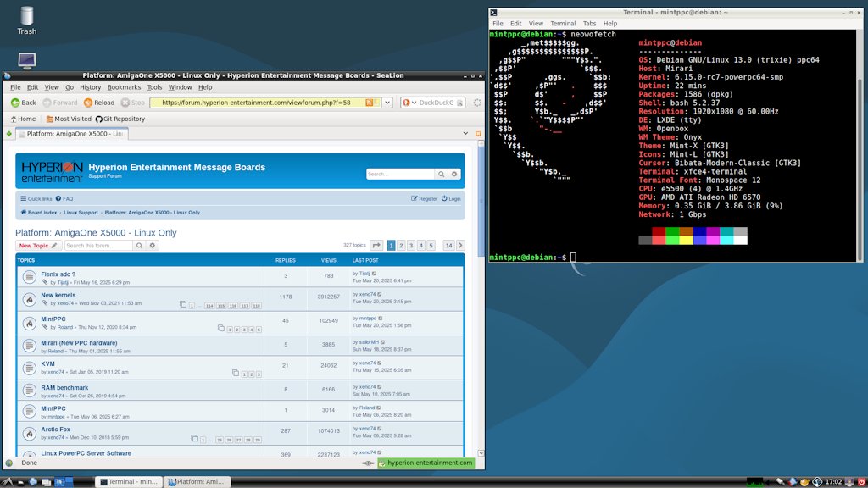The height and width of the screenshot is (488, 868).
Task: Click the header search magnifier button
Action: 441,175
